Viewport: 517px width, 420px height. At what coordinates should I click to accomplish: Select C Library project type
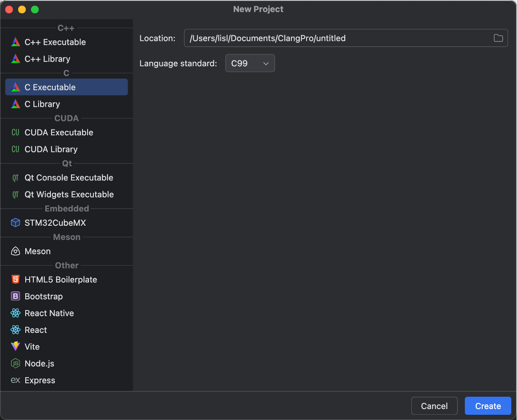(42, 104)
